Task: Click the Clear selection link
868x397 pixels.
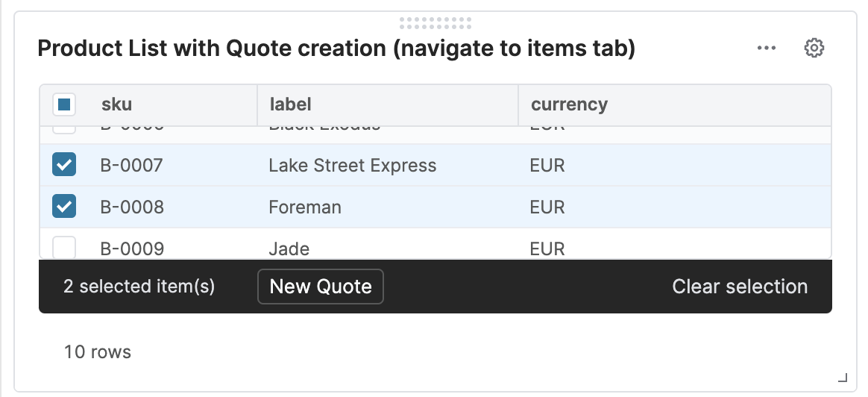Action: point(740,287)
